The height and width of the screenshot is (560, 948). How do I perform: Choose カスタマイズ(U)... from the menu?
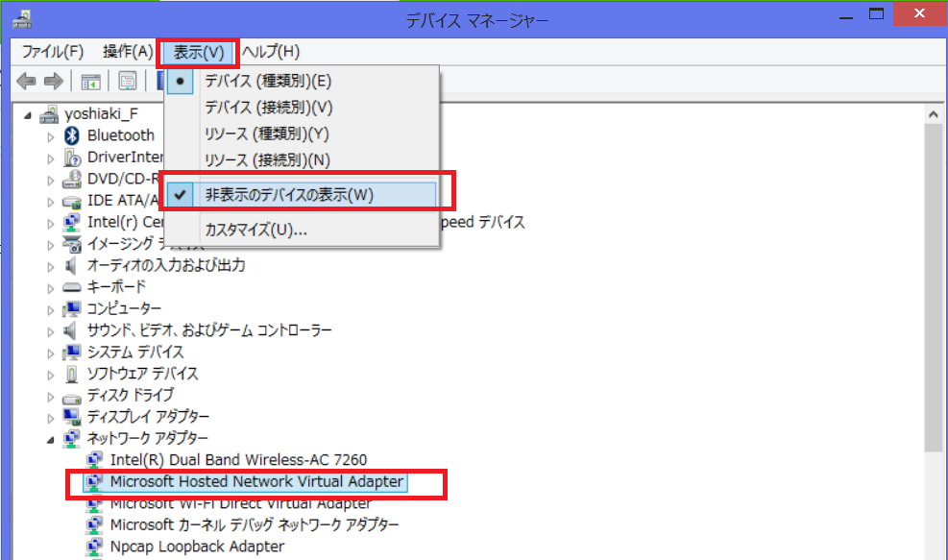tap(301, 230)
